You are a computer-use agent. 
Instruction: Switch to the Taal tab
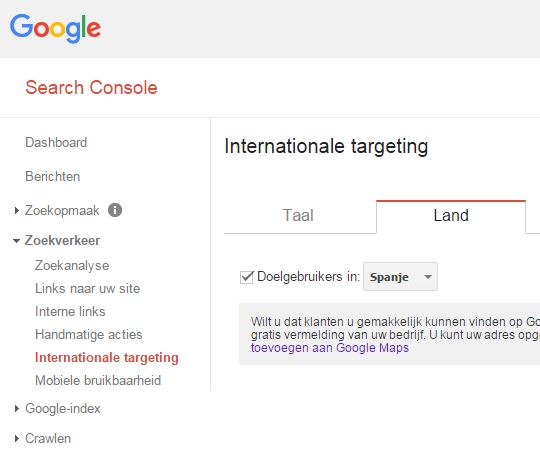(298, 216)
